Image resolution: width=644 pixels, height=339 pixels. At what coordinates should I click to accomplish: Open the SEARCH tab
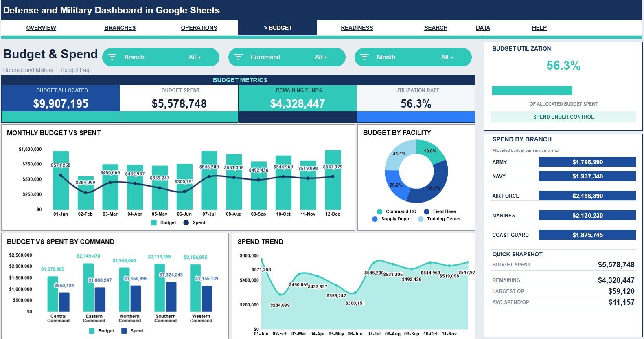pyautogui.click(x=436, y=28)
